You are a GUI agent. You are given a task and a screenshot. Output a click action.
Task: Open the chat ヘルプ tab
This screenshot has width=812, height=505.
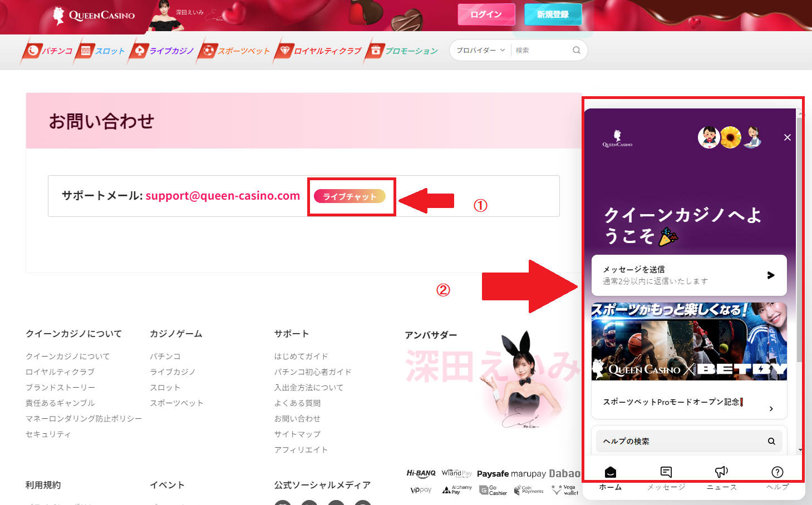[x=777, y=478]
